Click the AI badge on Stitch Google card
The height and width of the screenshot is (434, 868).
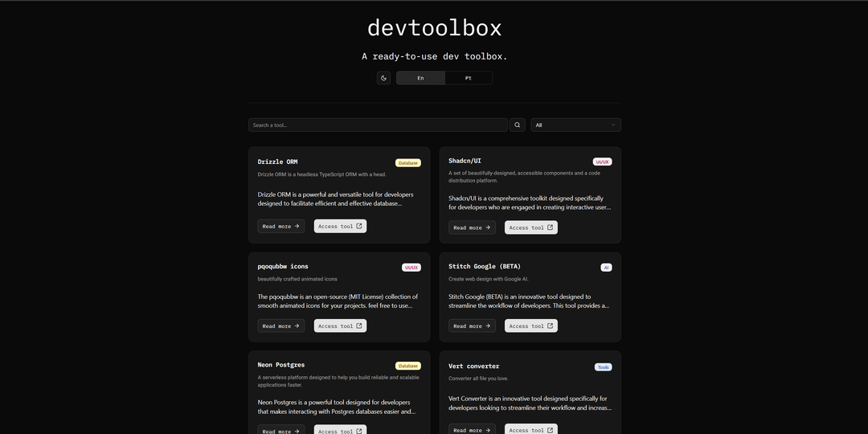[606, 268]
